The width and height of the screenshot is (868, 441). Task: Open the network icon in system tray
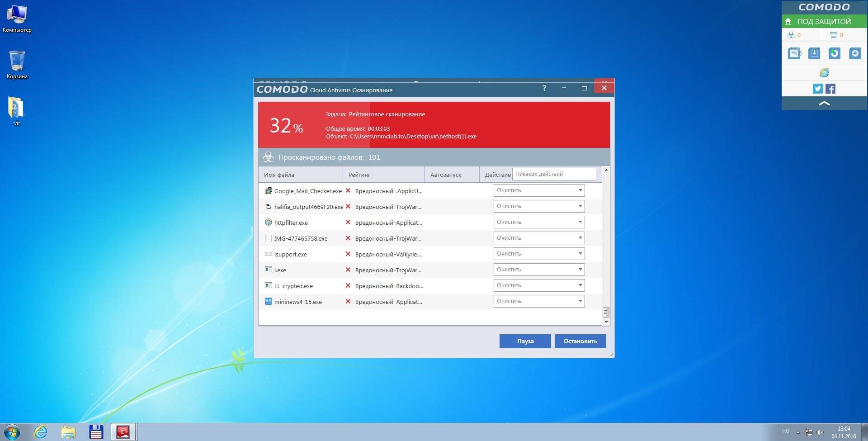(x=809, y=432)
